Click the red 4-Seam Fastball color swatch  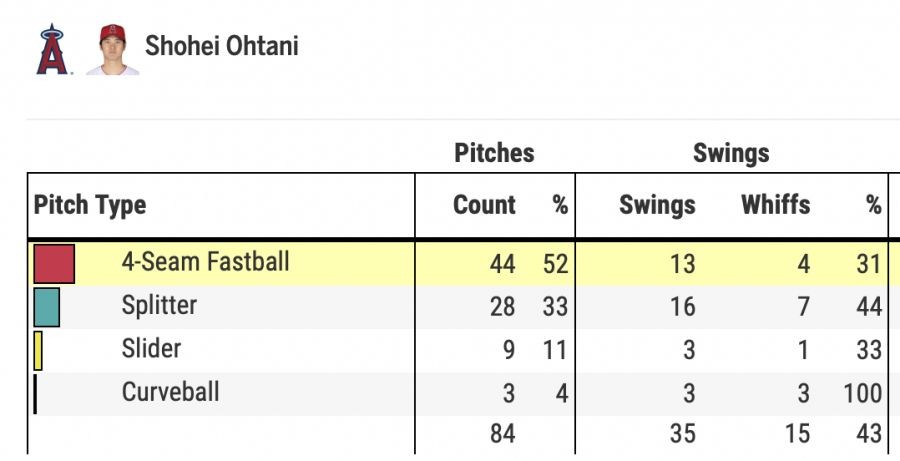55,263
